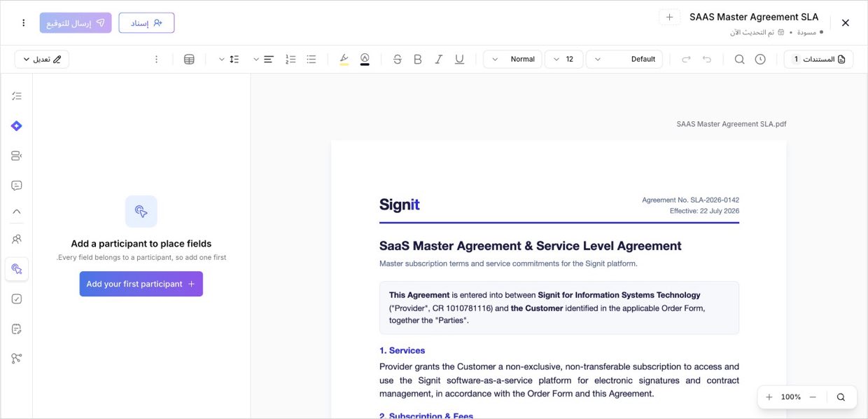Apply numbered list formatting
The image size is (868, 419).
click(x=291, y=60)
